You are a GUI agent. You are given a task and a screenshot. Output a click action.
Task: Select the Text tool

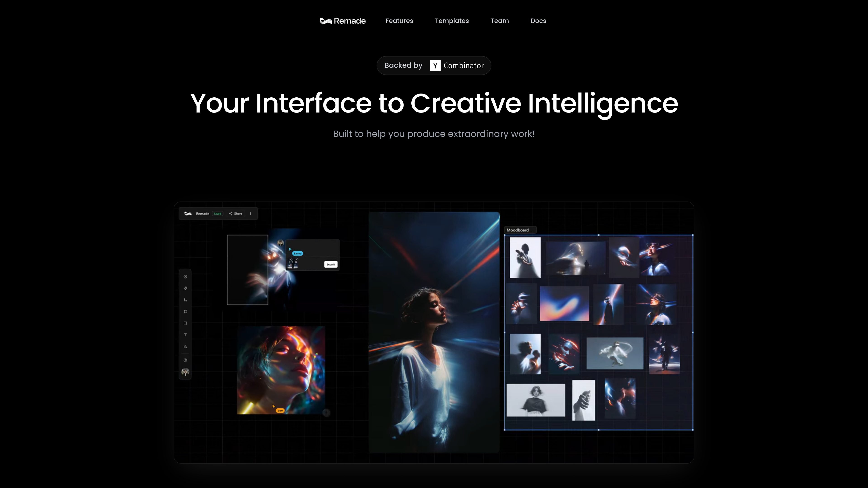pos(185,335)
